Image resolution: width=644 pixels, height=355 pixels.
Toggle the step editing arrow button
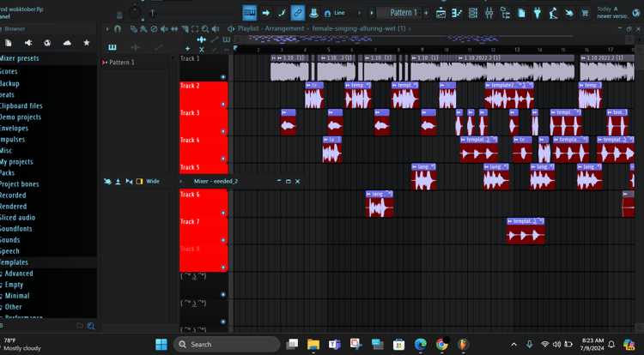(265, 13)
